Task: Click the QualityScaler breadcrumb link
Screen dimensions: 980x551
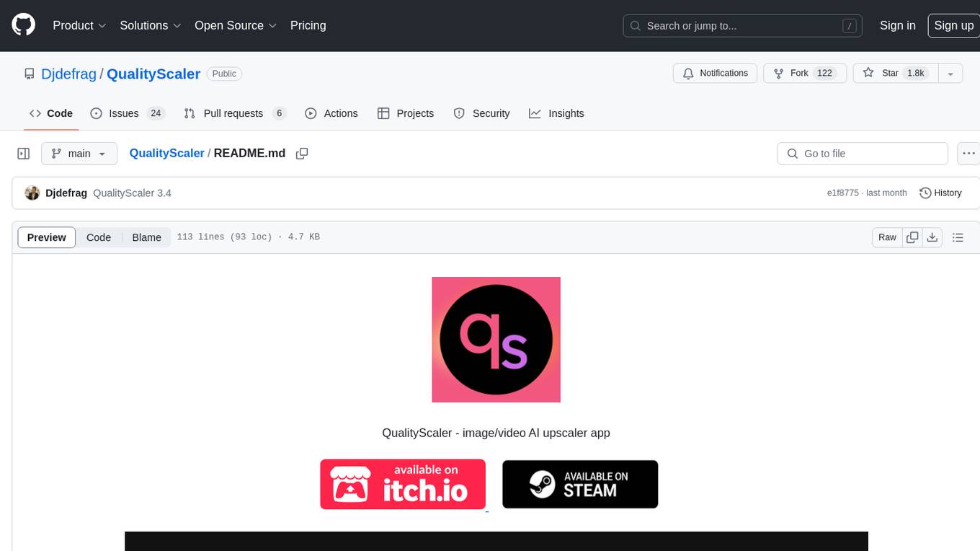Action: click(x=166, y=154)
